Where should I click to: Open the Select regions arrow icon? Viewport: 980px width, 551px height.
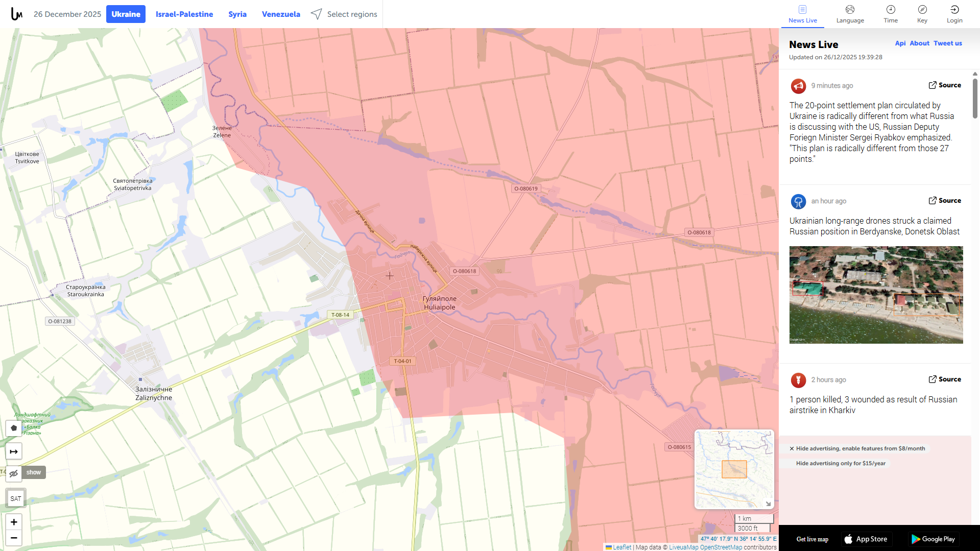[317, 14]
